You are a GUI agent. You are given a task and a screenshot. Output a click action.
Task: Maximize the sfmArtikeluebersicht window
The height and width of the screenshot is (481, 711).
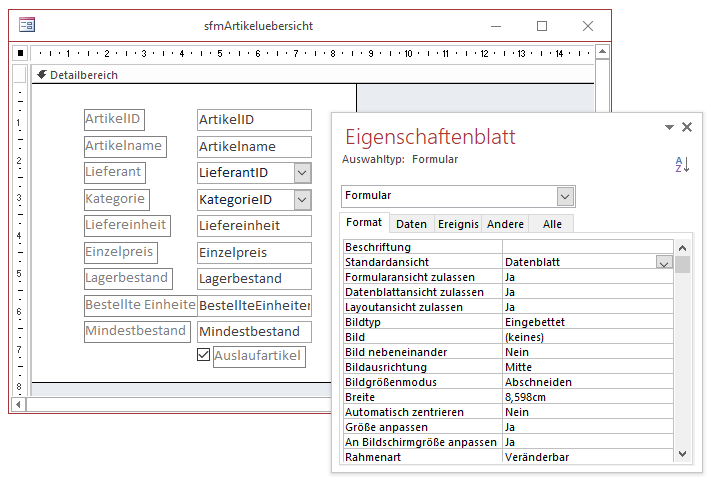coord(542,26)
